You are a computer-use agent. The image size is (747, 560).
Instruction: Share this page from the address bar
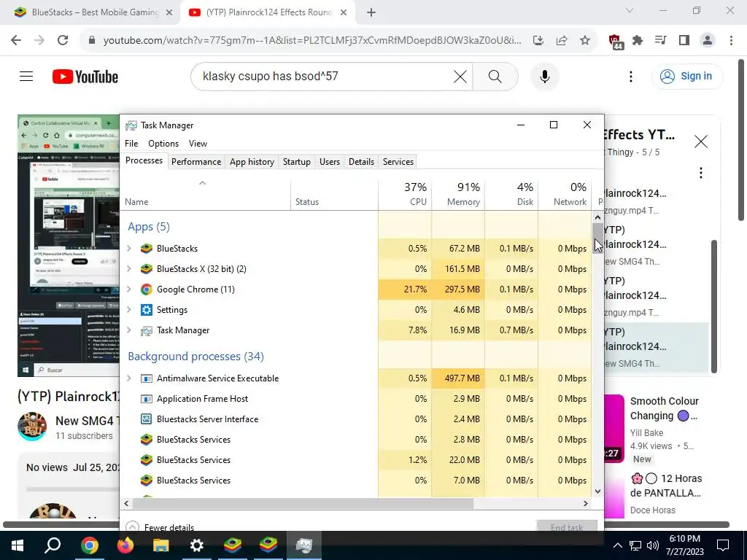click(x=562, y=40)
